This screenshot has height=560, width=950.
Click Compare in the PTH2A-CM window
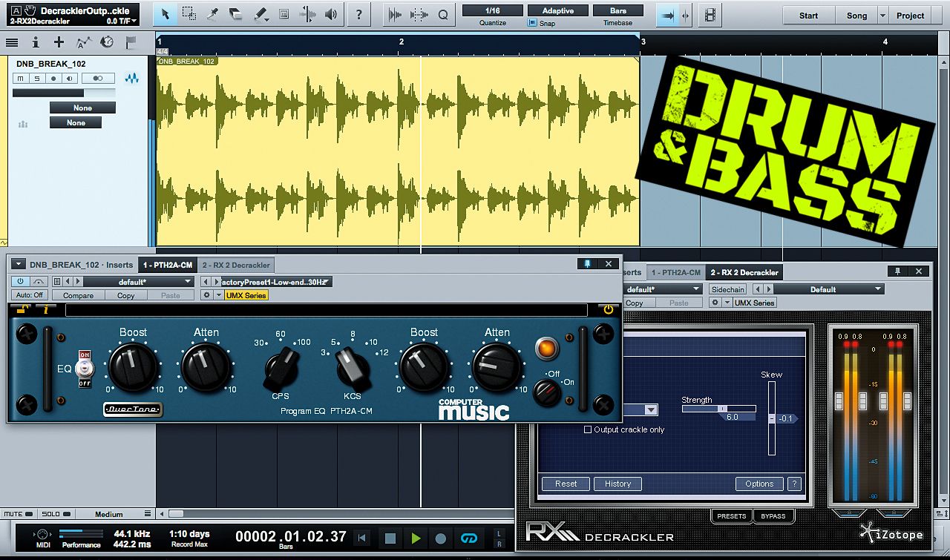coord(78,295)
